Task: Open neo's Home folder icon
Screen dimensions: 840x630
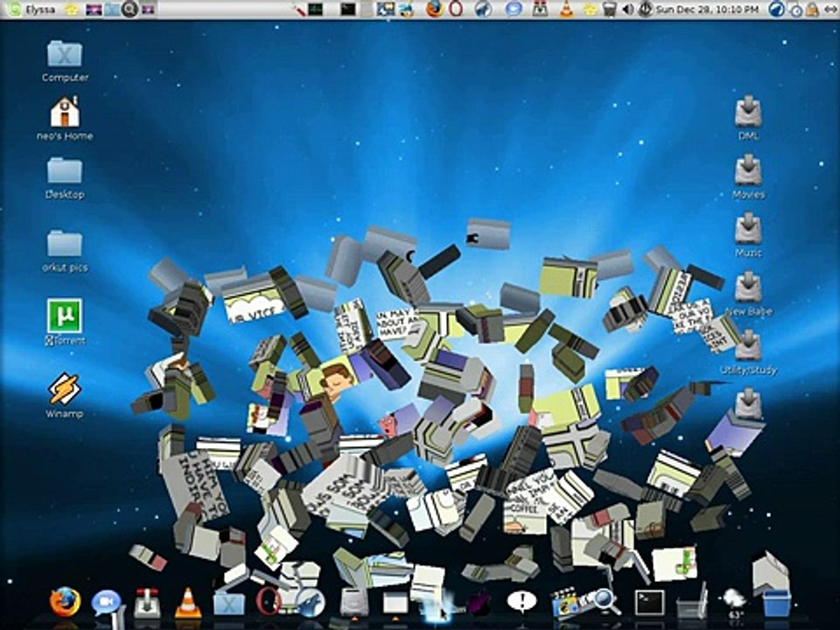Action: point(65,118)
